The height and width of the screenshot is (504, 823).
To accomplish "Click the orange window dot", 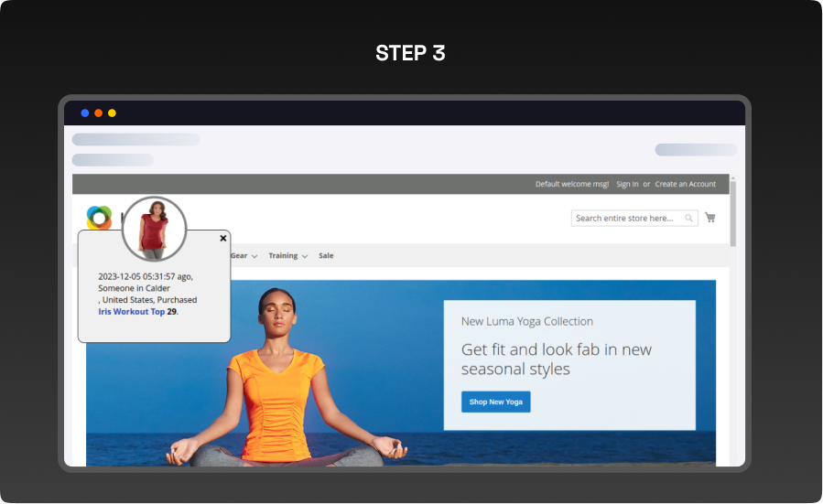I will click(98, 113).
